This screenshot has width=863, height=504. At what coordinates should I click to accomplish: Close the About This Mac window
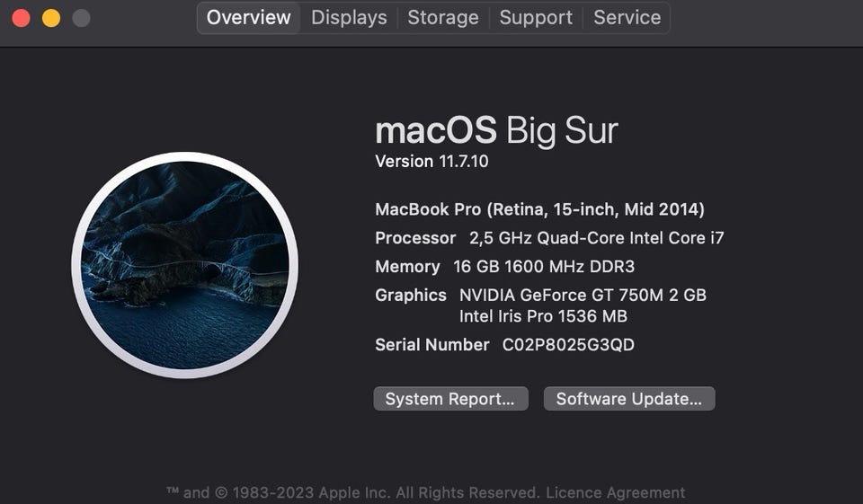(21, 18)
